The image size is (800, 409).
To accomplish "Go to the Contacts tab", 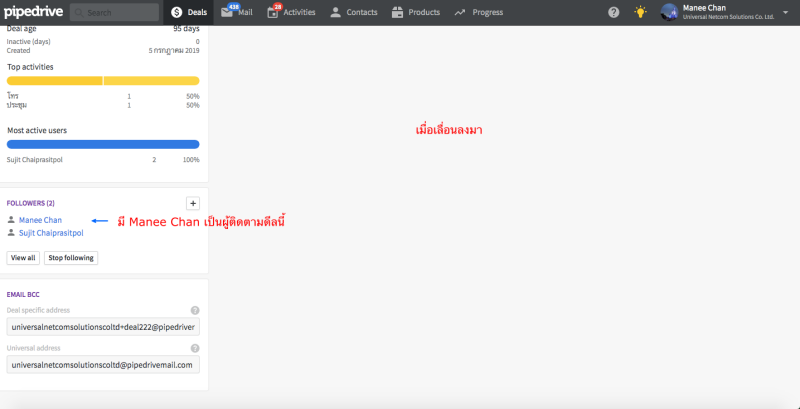I will [x=353, y=12].
